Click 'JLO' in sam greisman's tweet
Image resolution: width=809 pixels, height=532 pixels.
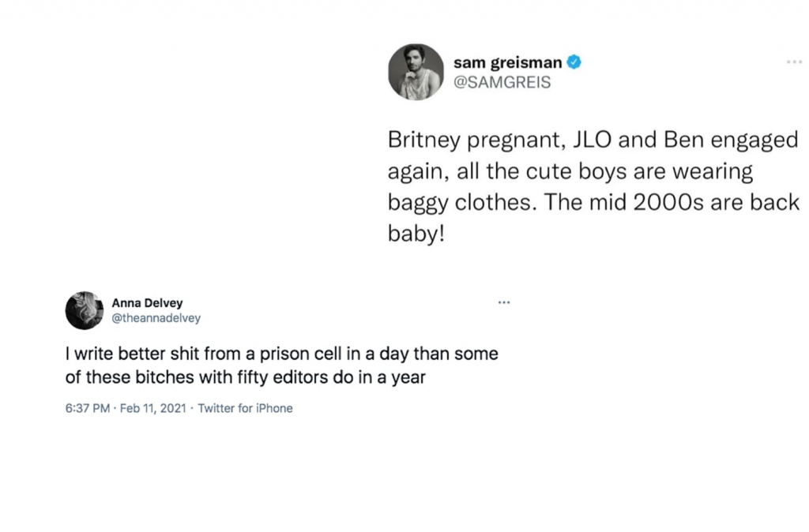[593, 140]
